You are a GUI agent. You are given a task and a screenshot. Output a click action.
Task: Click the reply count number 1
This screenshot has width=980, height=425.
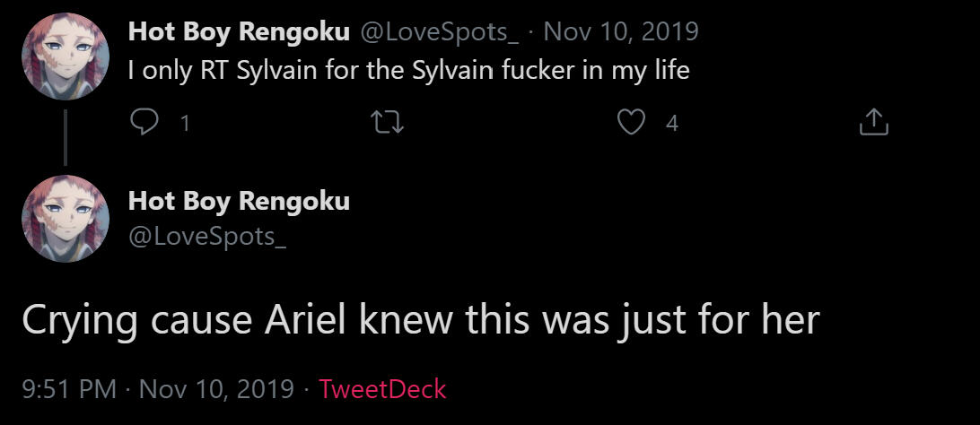click(x=184, y=124)
